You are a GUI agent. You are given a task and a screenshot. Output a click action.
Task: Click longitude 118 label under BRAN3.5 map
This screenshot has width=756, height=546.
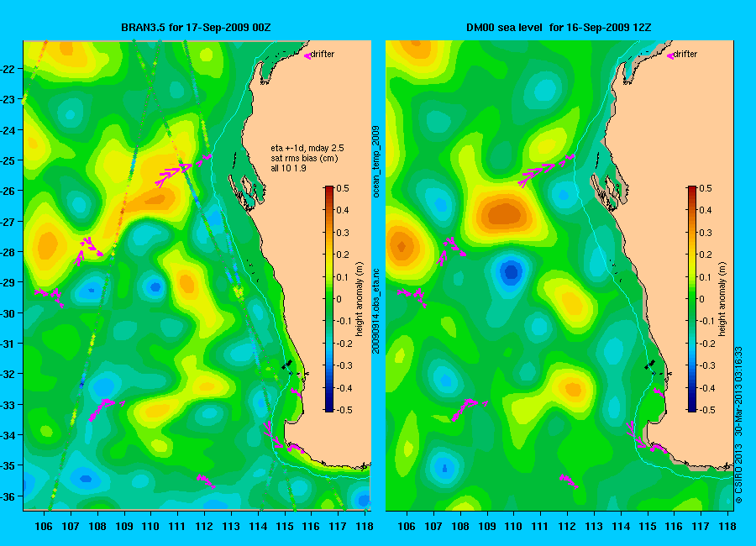(365, 526)
